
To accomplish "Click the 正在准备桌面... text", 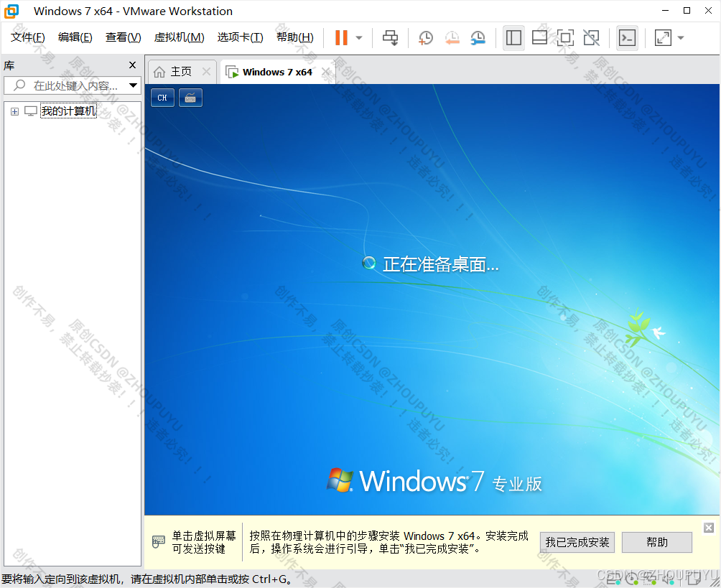I will (x=441, y=264).
